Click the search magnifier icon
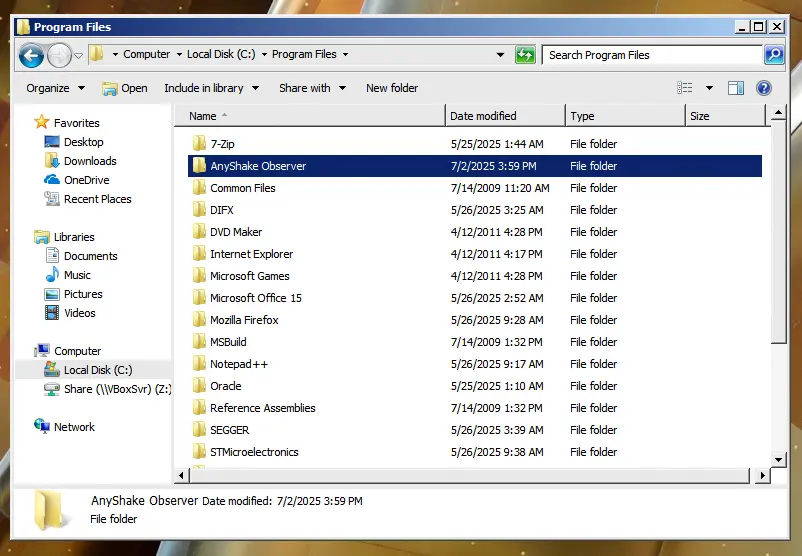 coord(774,54)
